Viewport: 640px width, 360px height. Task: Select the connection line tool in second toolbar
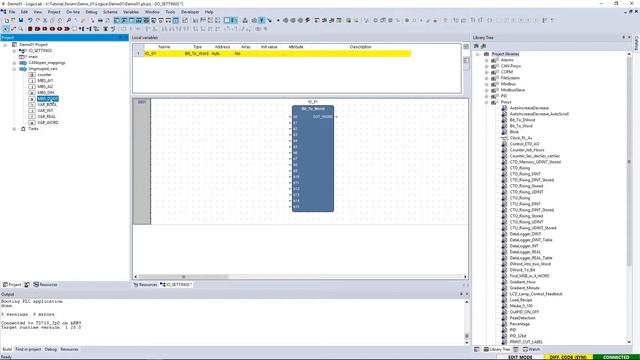(x=13, y=29)
